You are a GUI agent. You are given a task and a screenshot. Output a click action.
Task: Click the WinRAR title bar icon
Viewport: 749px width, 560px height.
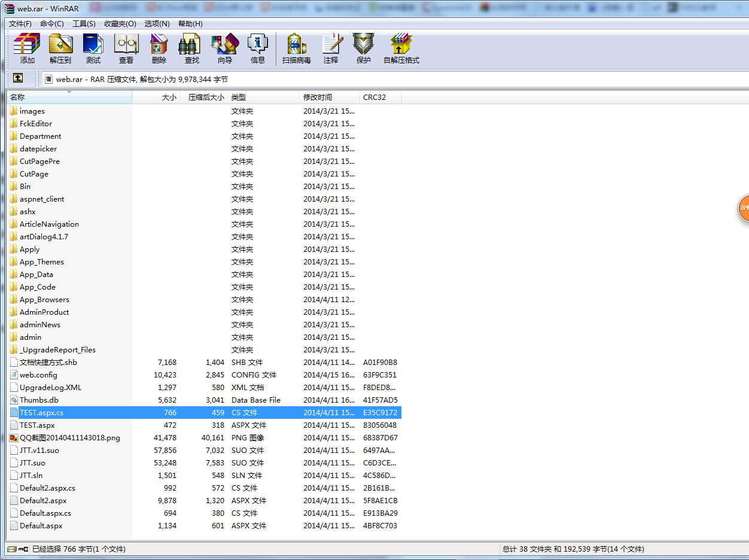tap(9, 9)
